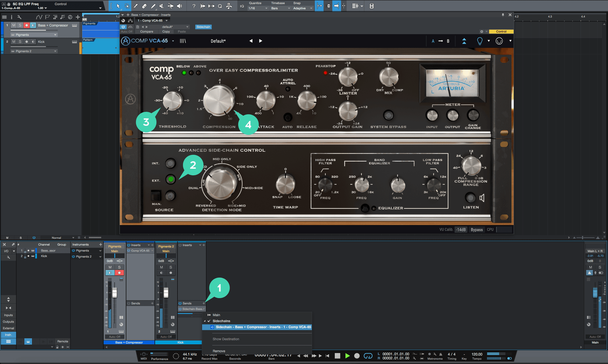The image size is (608, 364).
Task: Add a send on Bass + Compressor channel
Action: (152, 303)
